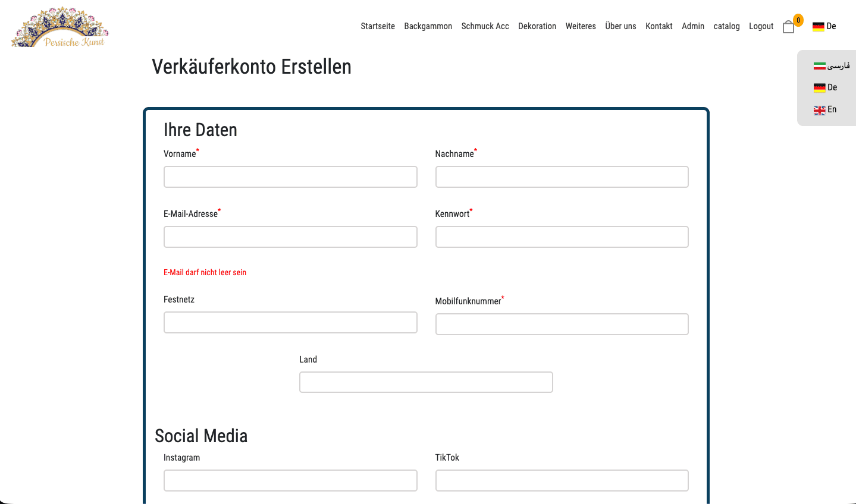Click the 'E-Mail darf nicht leer sein' error
This screenshot has height=504, width=856.
point(205,272)
